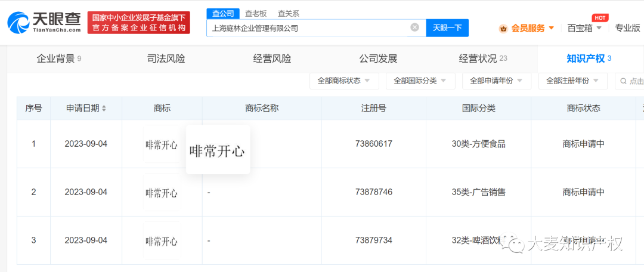Click registration number 73879734

[x=374, y=240]
